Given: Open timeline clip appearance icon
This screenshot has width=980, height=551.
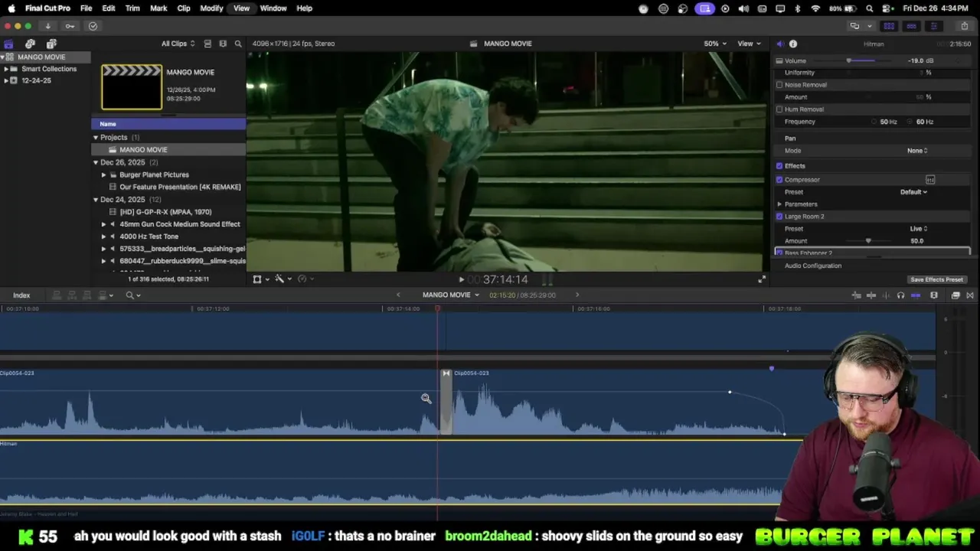Looking at the screenshot, I should (x=934, y=295).
